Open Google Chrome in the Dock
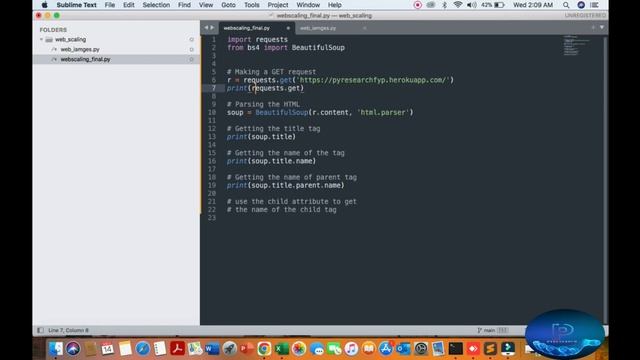Image resolution: width=640 pixels, height=360 pixels. [x=264, y=349]
